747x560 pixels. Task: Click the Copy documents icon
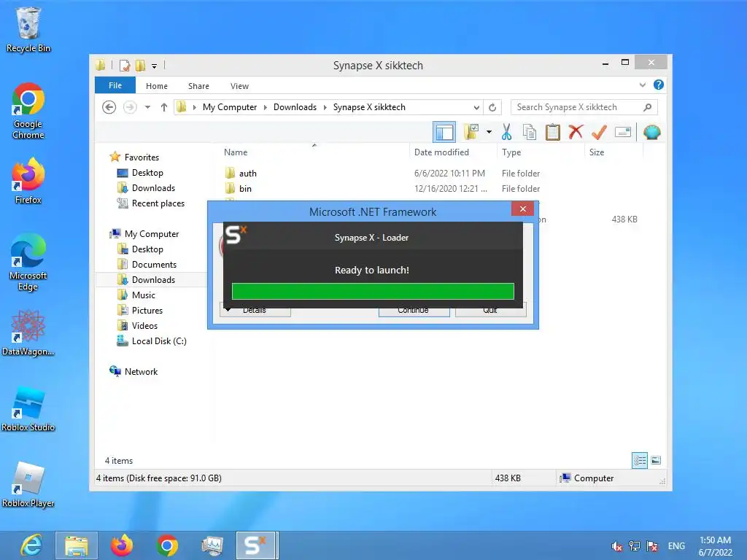pyautogui.click(x=530, y=132)
